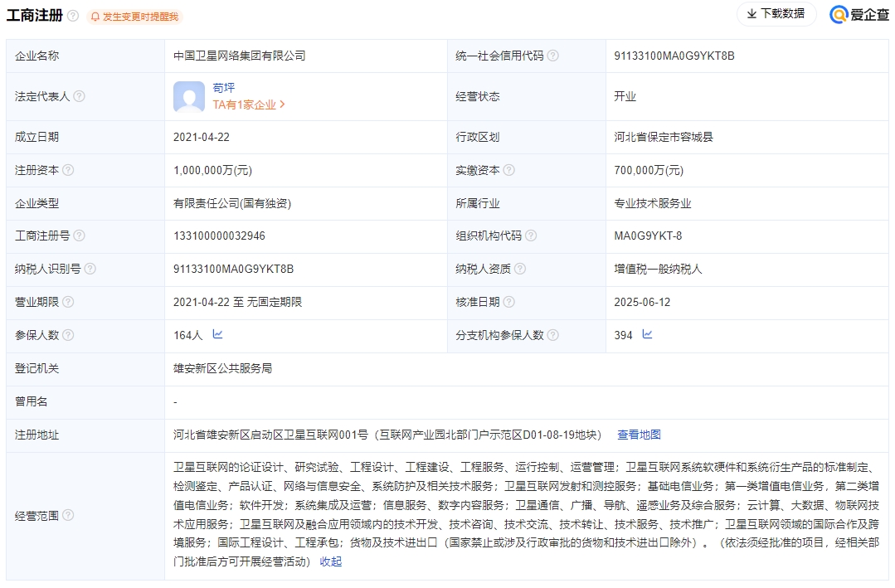
Task: Click credit code 91133100MA0G9YKT8B in 统一社会信用代码 row
Action: coord(674,56)
